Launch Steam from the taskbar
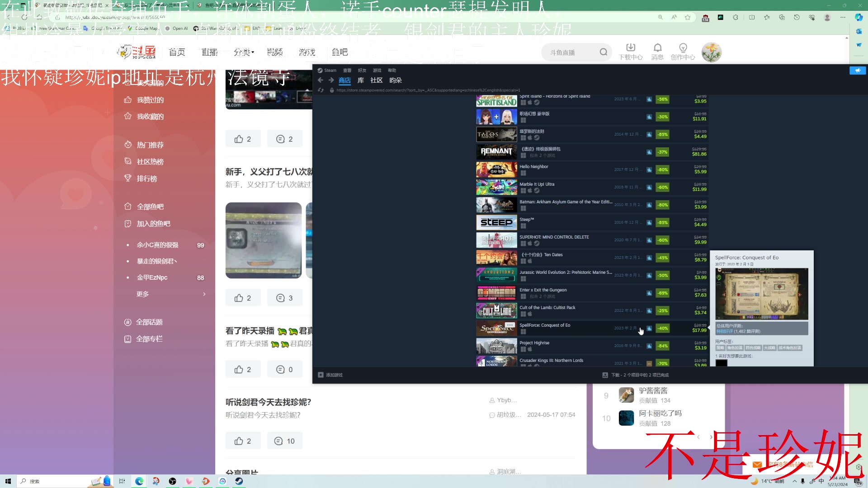Viewport: 868px width, 488px height. point(239,481)
